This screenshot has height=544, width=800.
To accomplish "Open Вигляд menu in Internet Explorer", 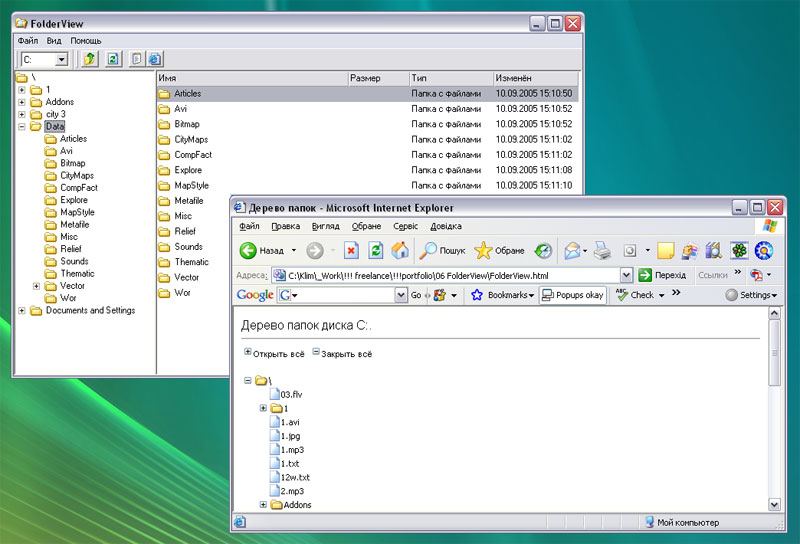I will (x=326, y=226).
